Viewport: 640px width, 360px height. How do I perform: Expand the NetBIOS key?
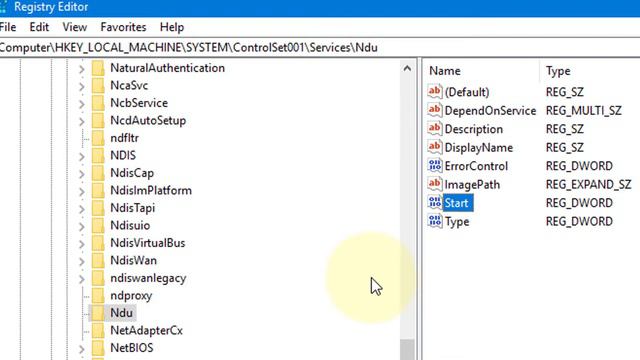(x=82, y=349)
